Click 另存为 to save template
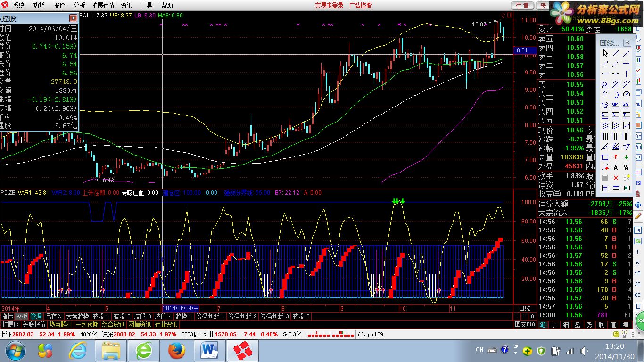The image size is (644, 362). click(54, 316)
